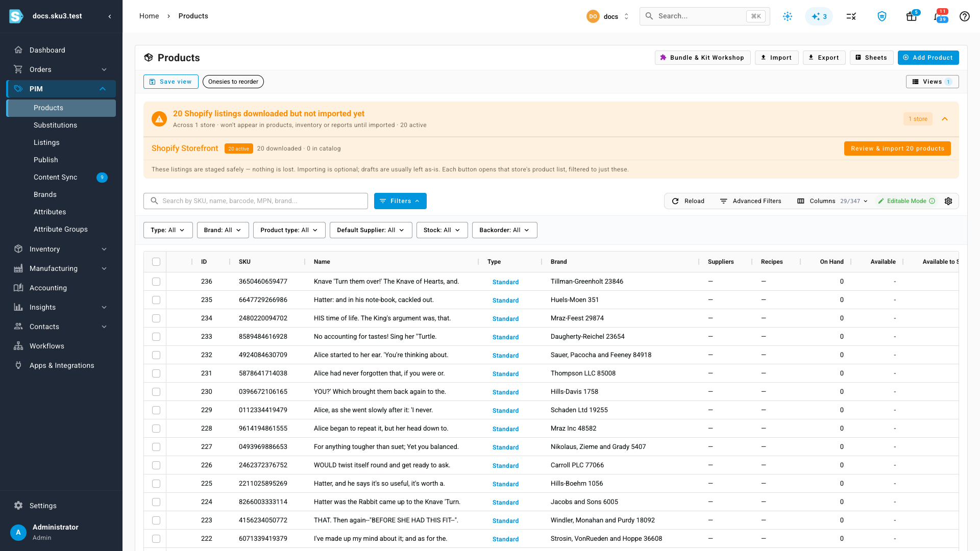Select the checkbox for product ID 227
This screenshot has width=980, height=551.
click(x=156, y=447)
